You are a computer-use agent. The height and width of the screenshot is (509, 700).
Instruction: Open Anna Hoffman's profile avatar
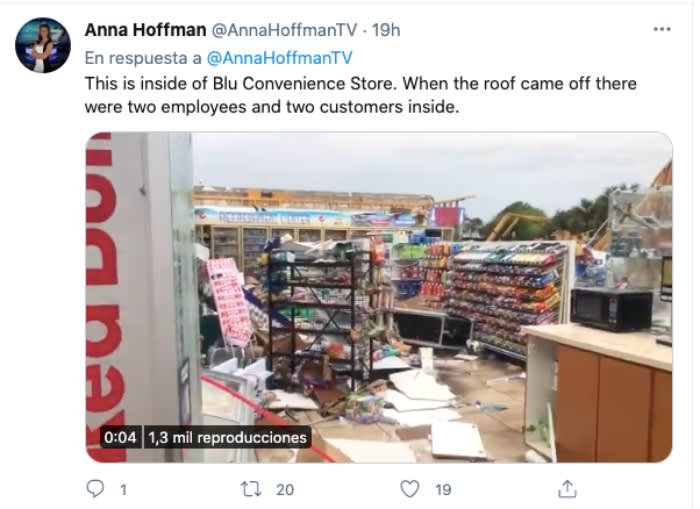coord(43,45)
